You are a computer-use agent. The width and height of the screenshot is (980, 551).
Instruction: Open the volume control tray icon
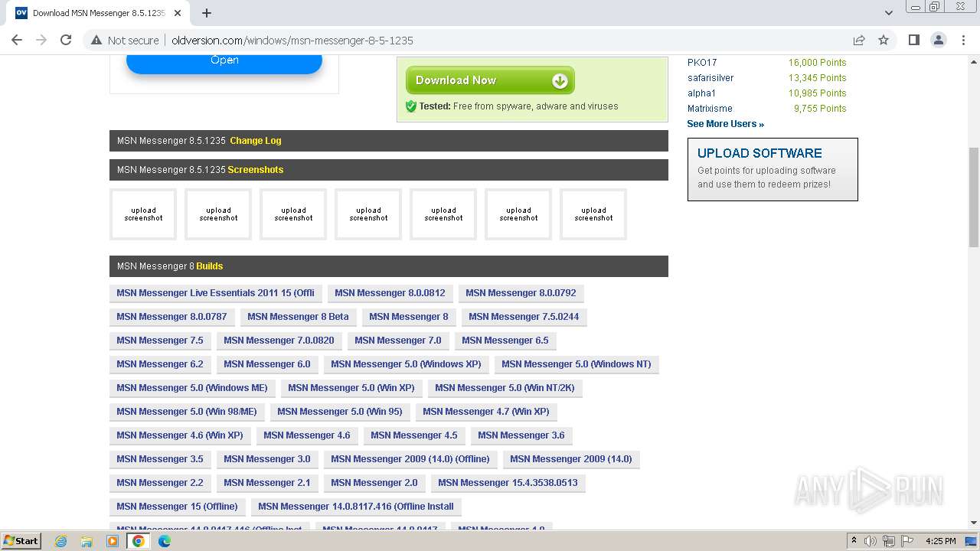(x=871, y=541)
